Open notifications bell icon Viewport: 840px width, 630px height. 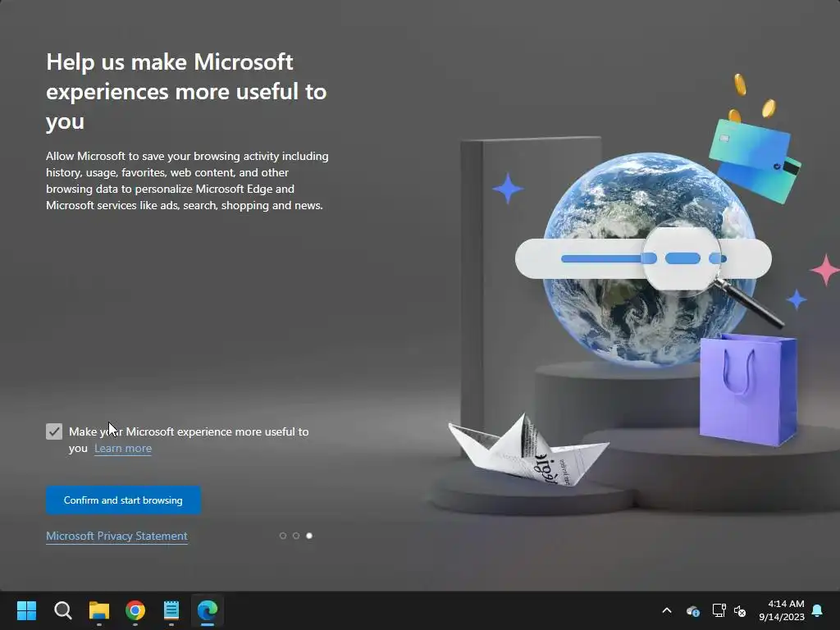(818, 610)
